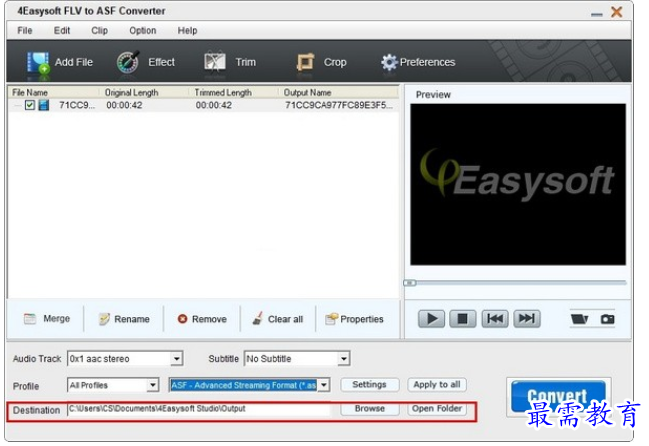Click the Merge icon
Screen dimensions: 649x446
click(x=30, y=319)
